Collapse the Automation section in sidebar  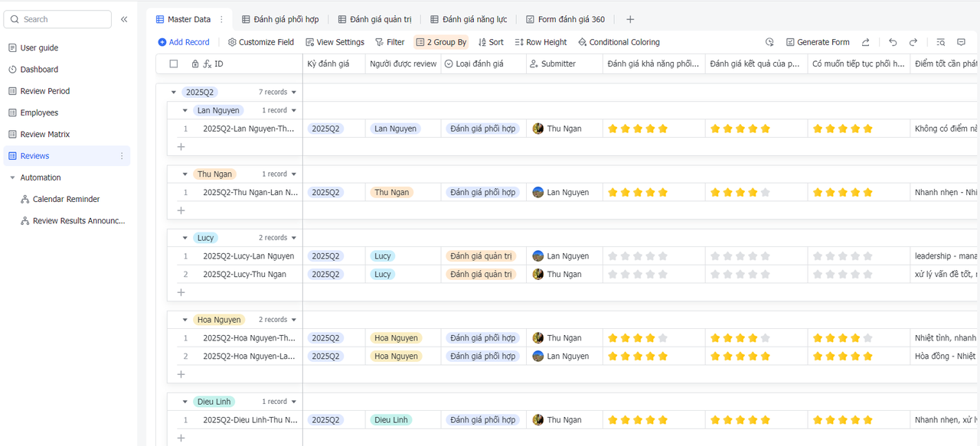click(x=12, y=177)
